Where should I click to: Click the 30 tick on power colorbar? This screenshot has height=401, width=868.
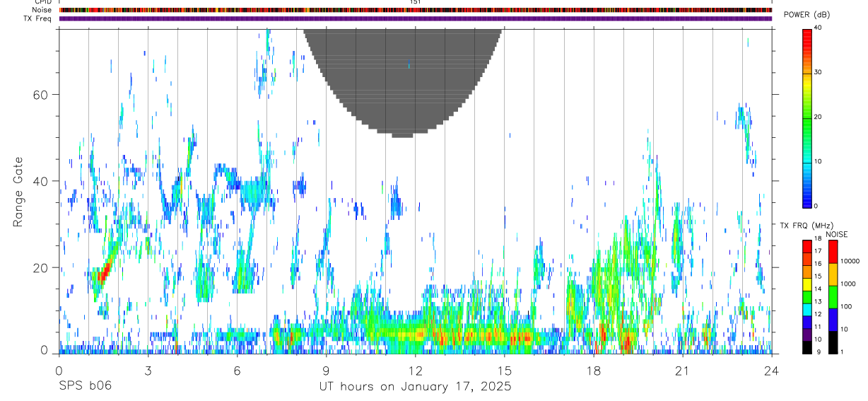pyautogui.click(x=819, y=72)
